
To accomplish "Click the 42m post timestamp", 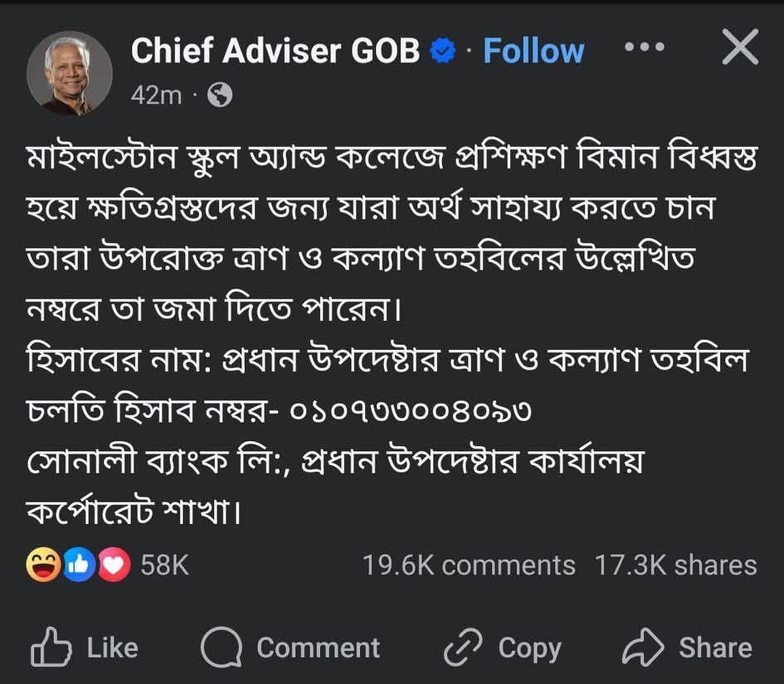I will [156, 96].
